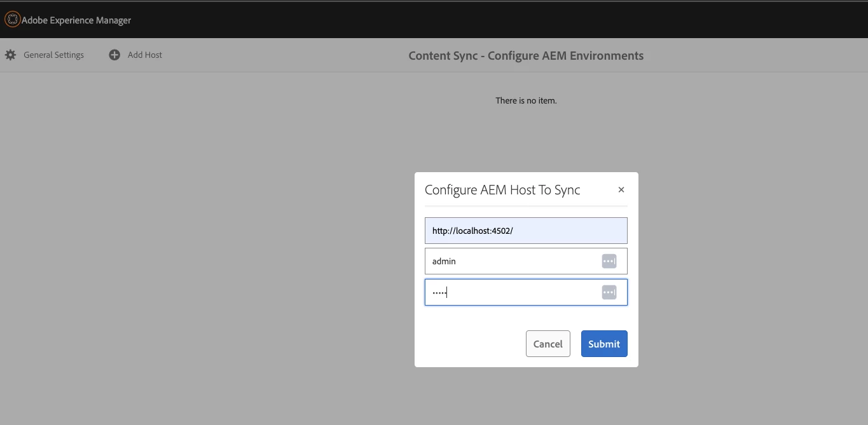This screenshot has height=425, width=868.
Task: Close the Configure AEM Host dialog
Action: click(x=621, y=190)
